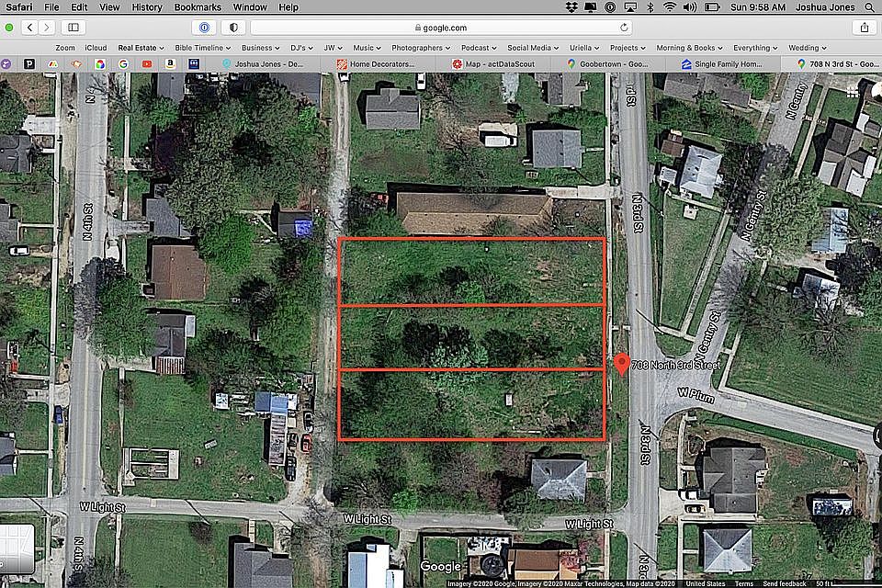Open the File menu
Screen dimensions: 882x588
pos(51,7)
